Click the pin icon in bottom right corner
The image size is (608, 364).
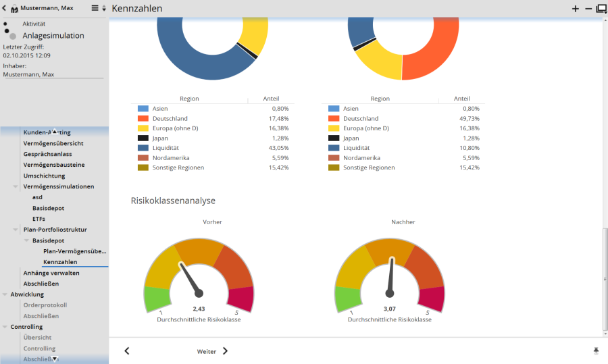[596, 350]
